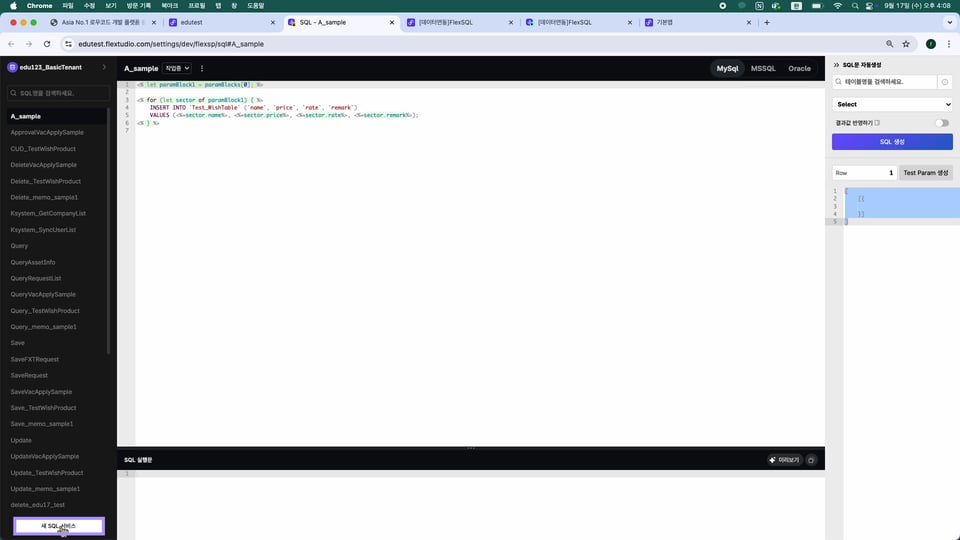Screen dimensions: 960x540
Task: Open the Apple menu
Action: tap(13, 6)
